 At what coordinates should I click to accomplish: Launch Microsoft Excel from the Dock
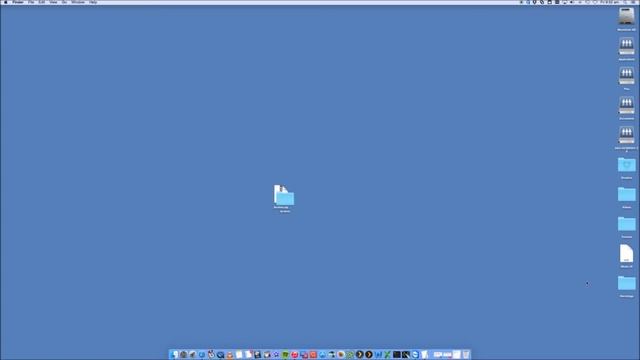pos(387,354)
